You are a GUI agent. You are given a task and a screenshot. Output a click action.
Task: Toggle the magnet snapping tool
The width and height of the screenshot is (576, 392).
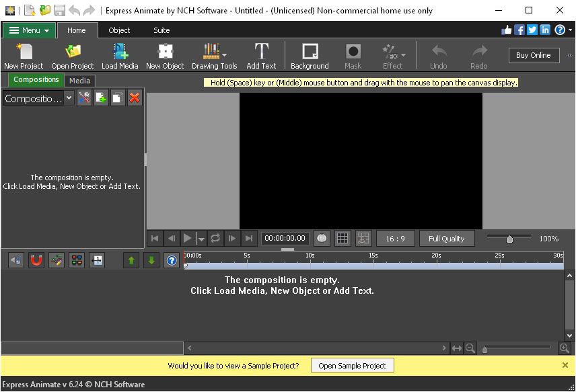[36, 260]
